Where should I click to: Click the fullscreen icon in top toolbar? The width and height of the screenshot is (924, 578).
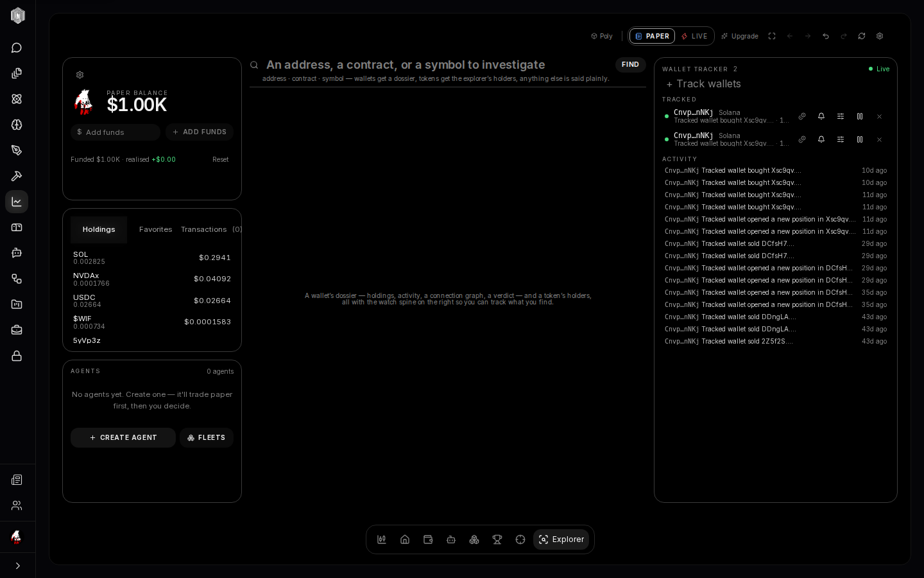[x=772, y=36]
